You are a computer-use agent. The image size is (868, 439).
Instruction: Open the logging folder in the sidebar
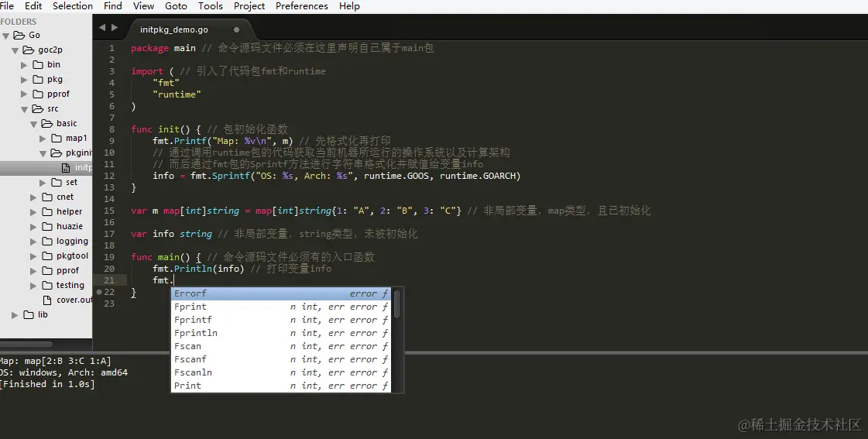coord(72,242)
